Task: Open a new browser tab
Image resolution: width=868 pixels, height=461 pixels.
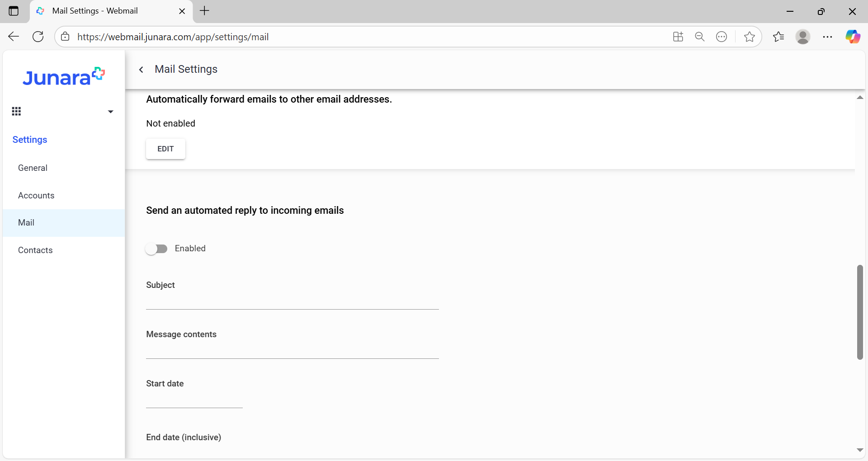Action: click(x=205, y=11)
